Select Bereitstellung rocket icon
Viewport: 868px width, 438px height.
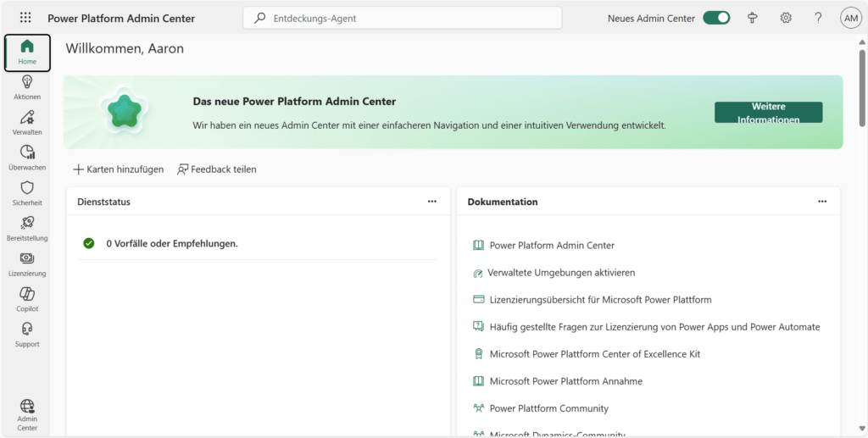click(x=27, y=228)
